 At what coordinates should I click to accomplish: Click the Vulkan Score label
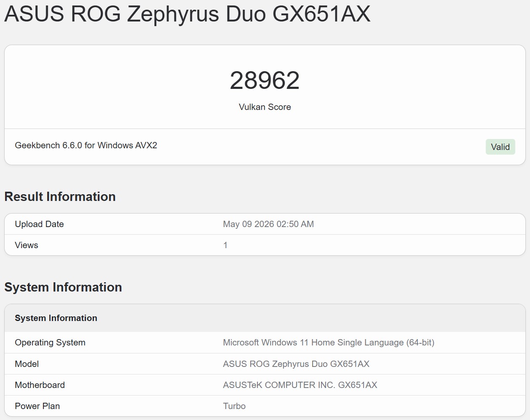[x=265, y=107]
